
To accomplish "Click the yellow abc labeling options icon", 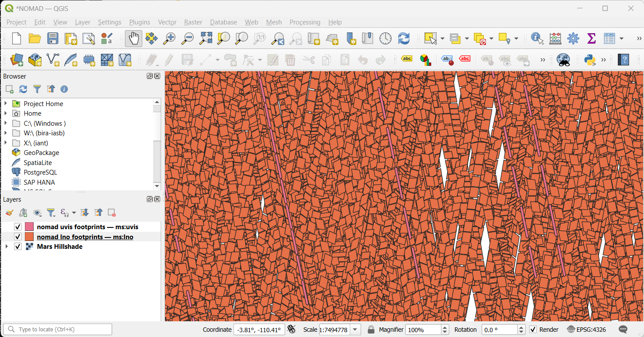I will (x=406, y=59).
